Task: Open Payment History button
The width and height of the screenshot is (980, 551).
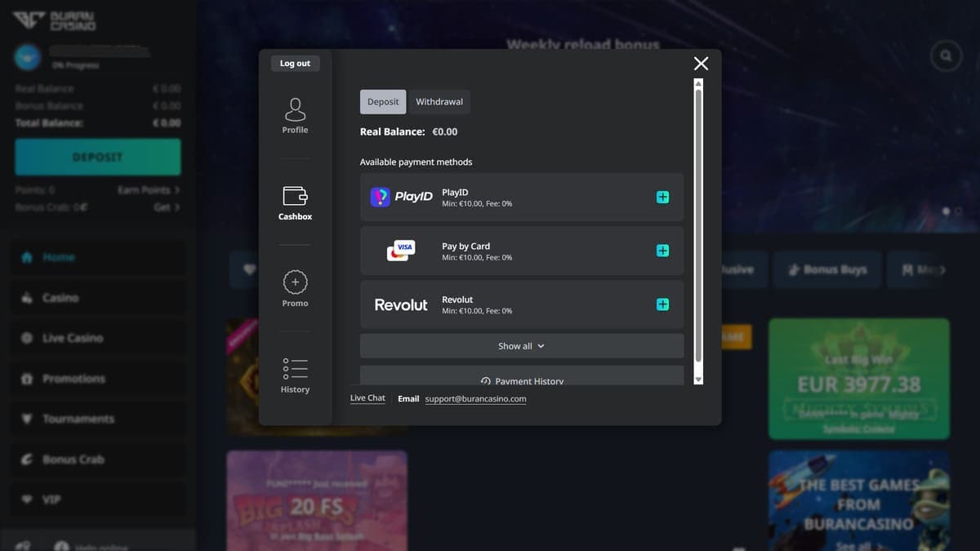Action: [522, 376]
